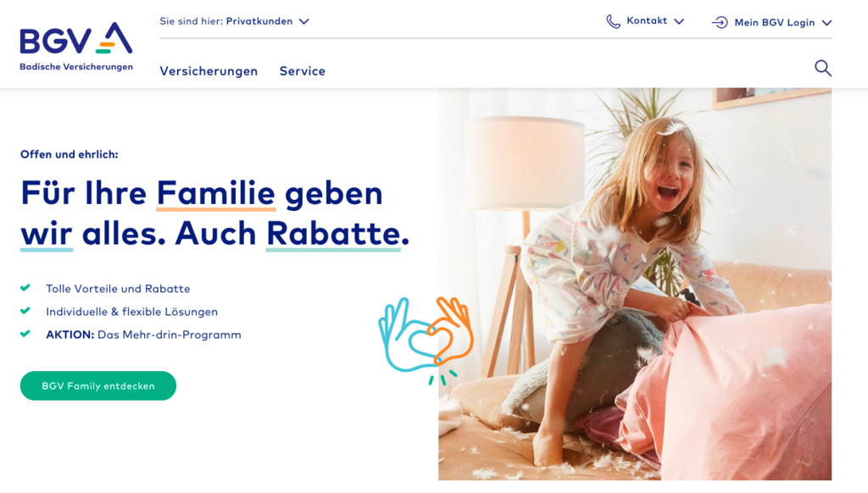Open the Versicherungen menu
The height and width of the screenshot is (493, 868).
209,71
